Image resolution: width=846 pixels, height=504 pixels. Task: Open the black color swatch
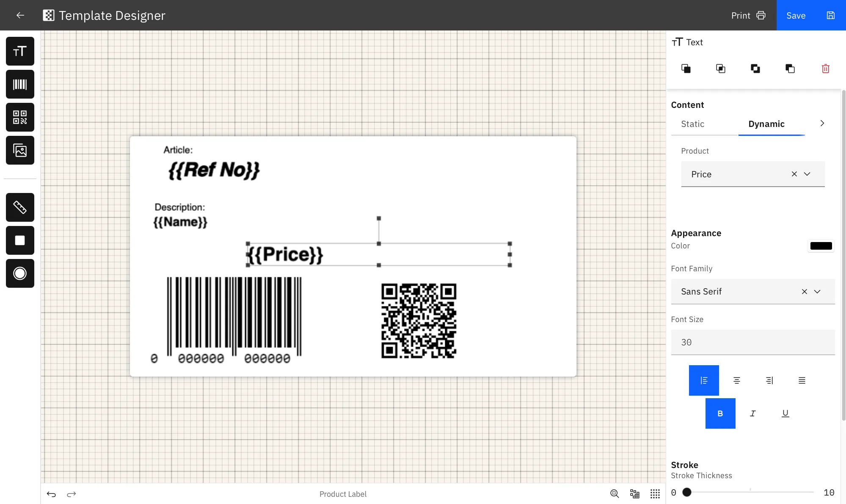point(821,246)
